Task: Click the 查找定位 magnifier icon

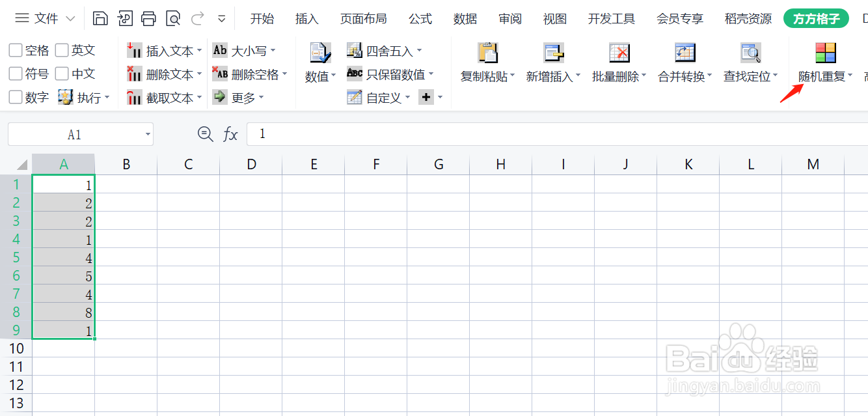Action: pyautogui.click(x=750, y=53)
